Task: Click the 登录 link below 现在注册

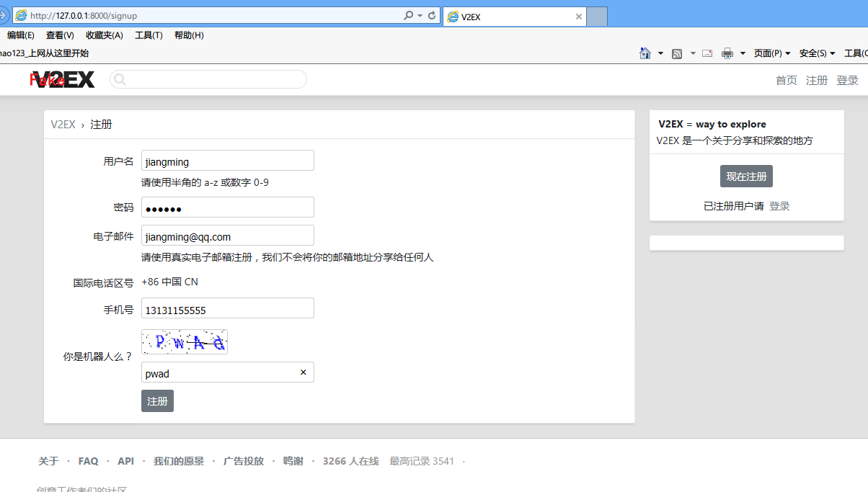Action: [779, 206]
